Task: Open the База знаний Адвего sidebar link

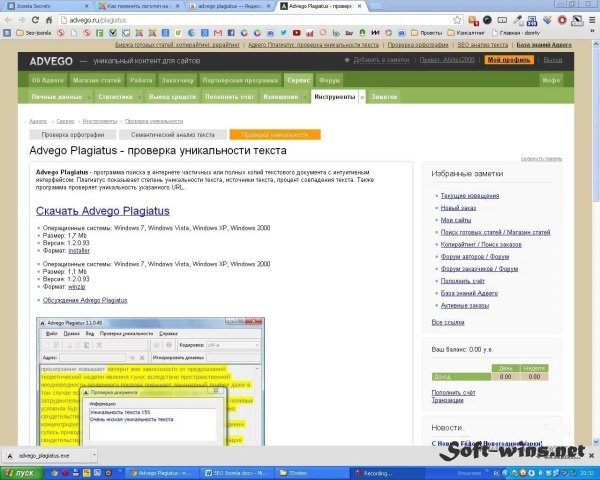Action: (469, 293)
